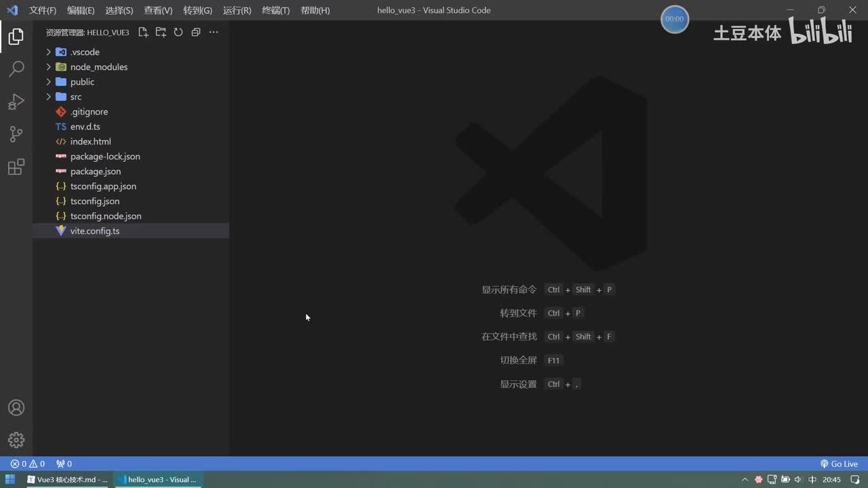
Task: Click the 显示所有命令 shortcut hint text
Action: point(509,289)
